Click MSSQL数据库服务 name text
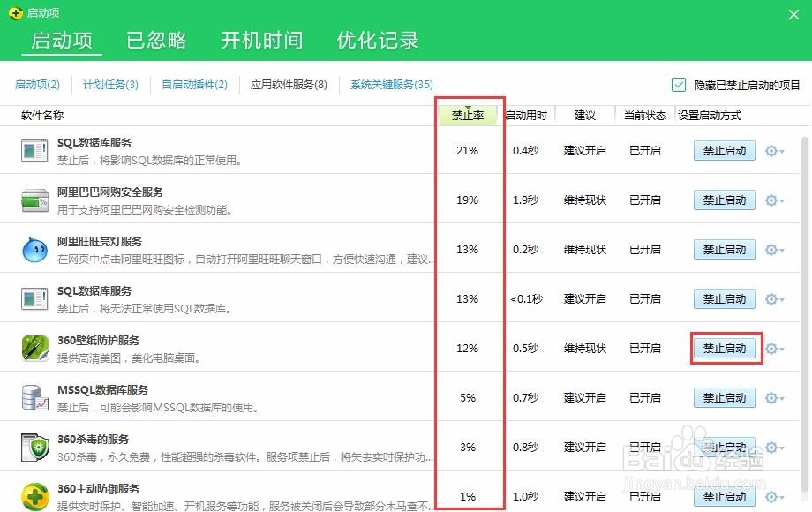812x512 pixels. pos(102,390)
